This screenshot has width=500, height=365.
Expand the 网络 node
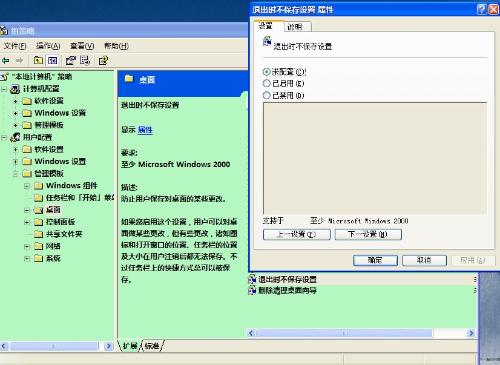coord(27,246)
